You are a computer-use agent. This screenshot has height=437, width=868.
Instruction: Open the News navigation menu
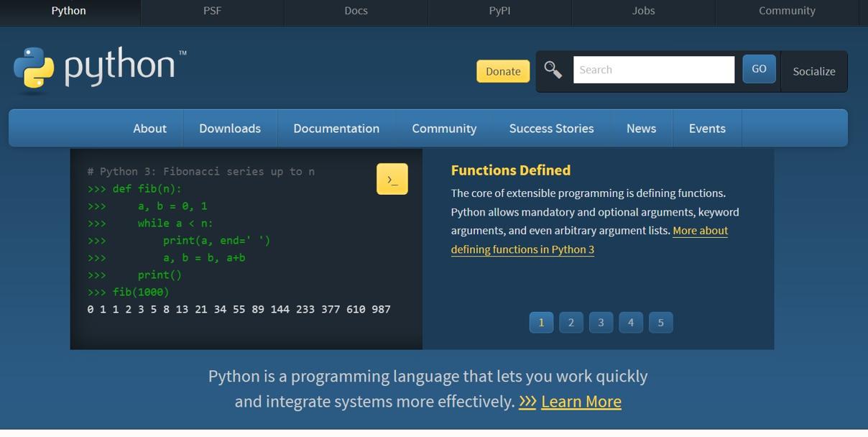pyautogui.click(x=641, y=129)
